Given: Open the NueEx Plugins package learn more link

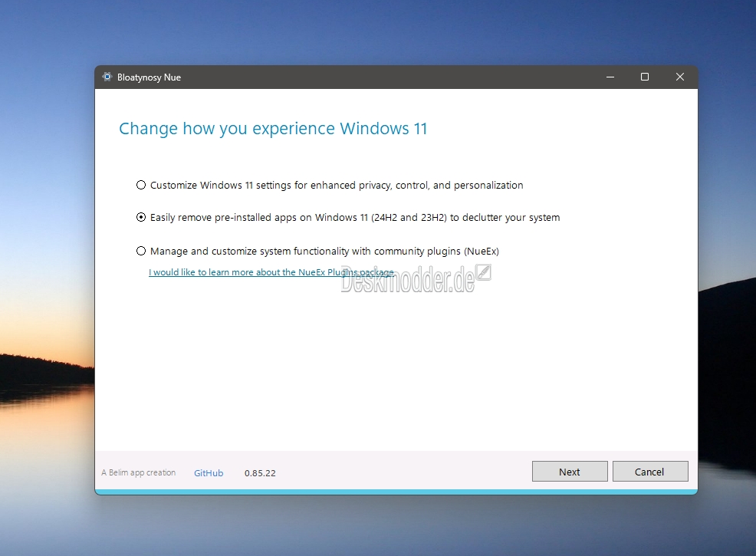Looking at the screenshot, I should tap(271, 272).
